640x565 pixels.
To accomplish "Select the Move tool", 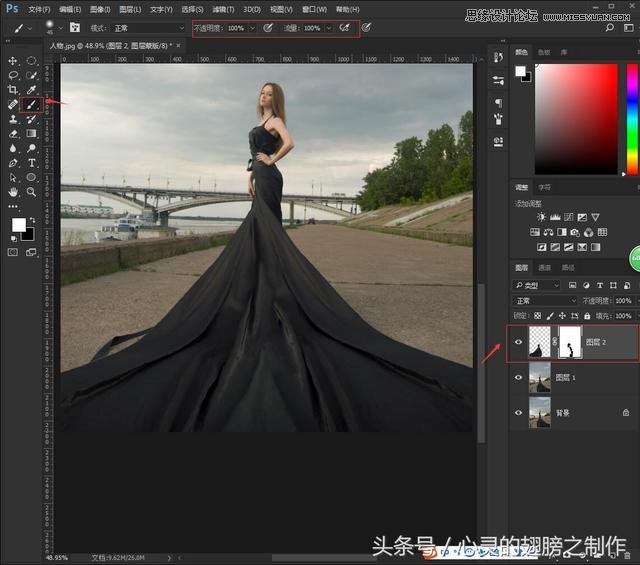I will (13, 61).
